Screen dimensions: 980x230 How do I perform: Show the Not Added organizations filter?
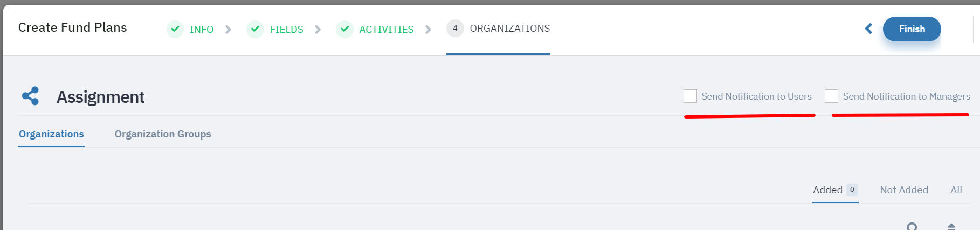tap(904, 190)
